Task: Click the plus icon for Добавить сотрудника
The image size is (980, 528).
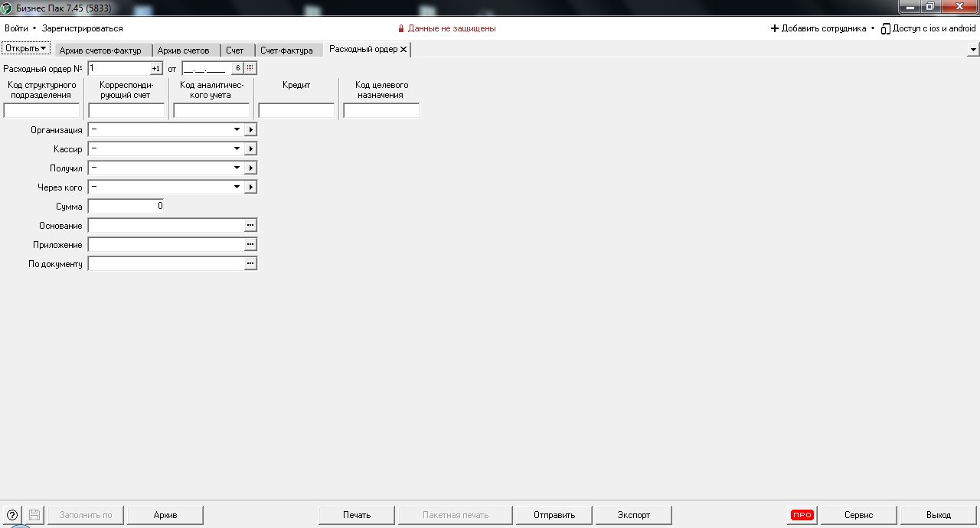Action: click(775, 28)
